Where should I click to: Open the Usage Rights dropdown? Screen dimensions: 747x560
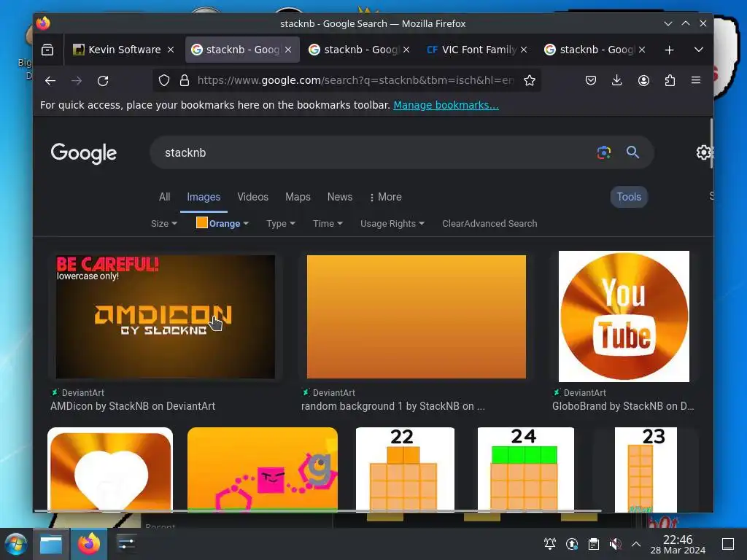click(x=392, y=223)
